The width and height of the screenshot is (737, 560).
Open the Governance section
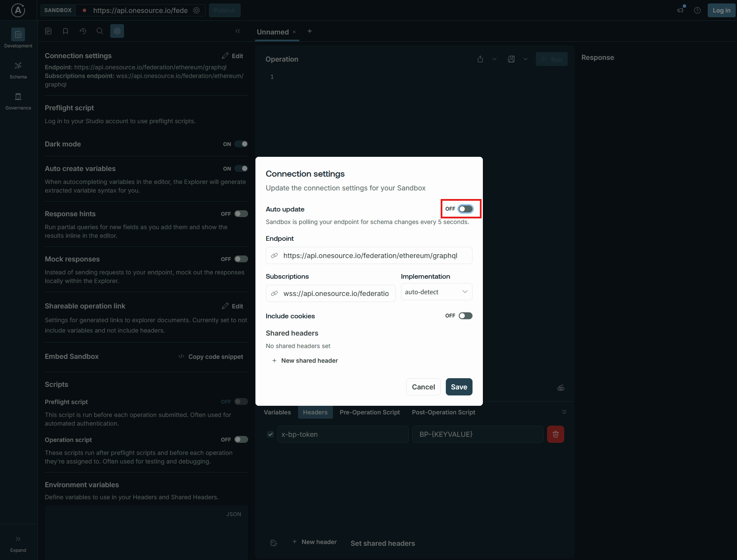[x=18, y=100]
